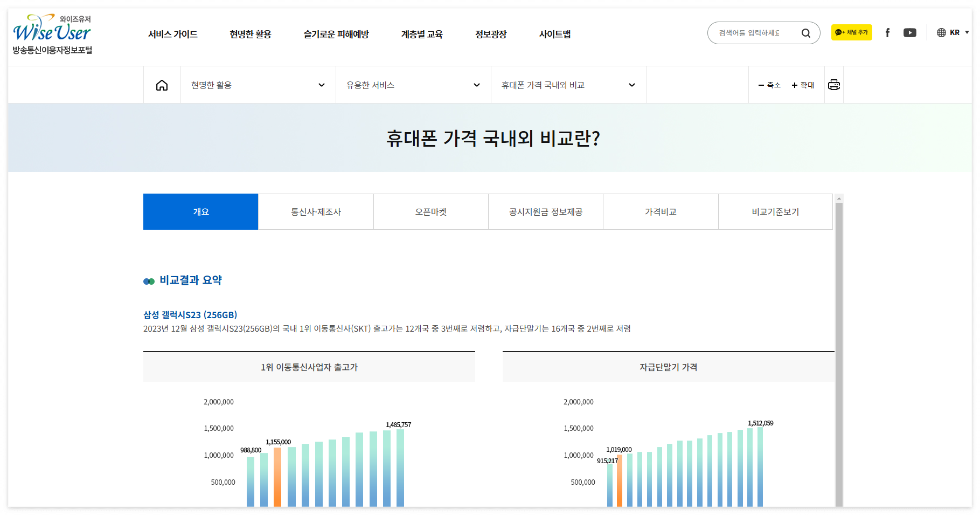The height and width of the screenshot is (515, 980).
Task: Select the 개요 tab
Action: coord(201,212)
